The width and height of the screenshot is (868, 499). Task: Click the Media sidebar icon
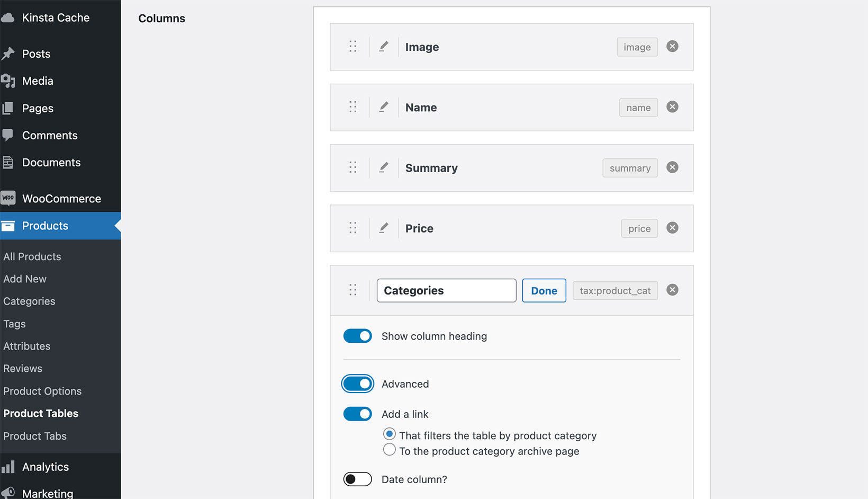[x=8, y=81]
